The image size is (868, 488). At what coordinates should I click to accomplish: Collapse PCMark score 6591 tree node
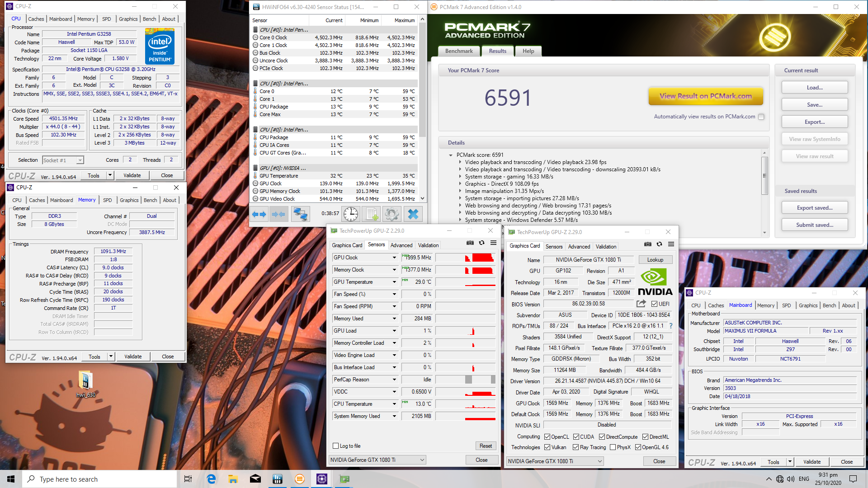tap(451, 155)
